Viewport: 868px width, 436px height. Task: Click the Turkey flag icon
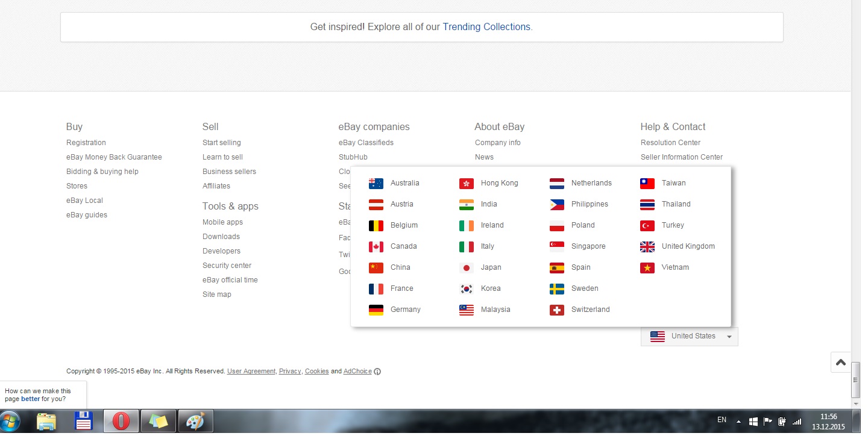(647, 225)
